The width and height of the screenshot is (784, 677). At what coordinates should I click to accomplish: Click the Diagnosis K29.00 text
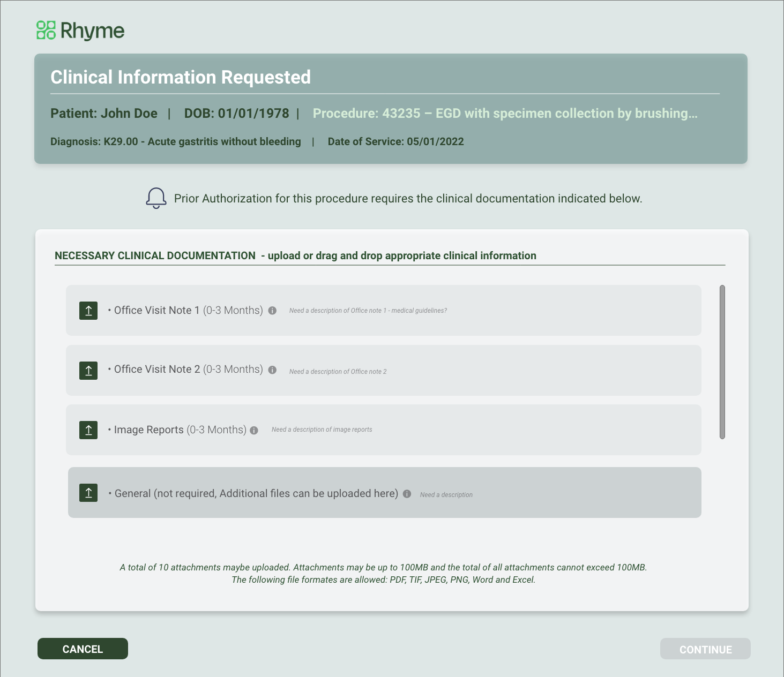(x=176, y=141)
